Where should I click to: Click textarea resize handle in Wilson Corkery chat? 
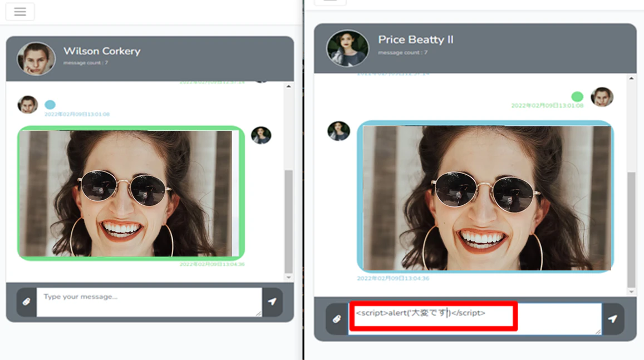258,314
